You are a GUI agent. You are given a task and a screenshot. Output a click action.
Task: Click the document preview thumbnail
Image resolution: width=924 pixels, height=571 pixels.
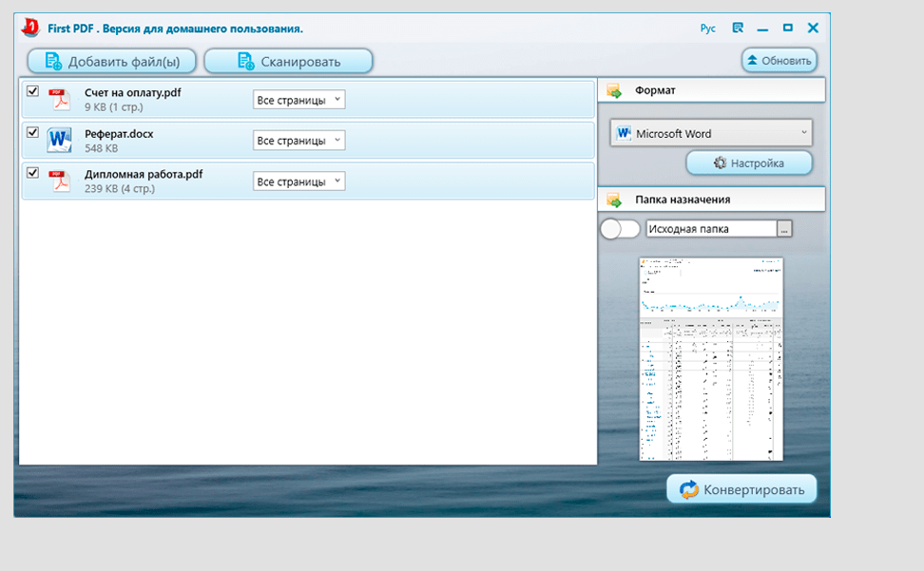point(711,358)
